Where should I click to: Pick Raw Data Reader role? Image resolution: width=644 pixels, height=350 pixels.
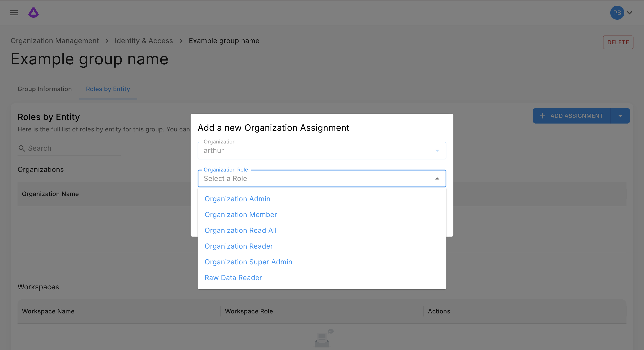233,278
